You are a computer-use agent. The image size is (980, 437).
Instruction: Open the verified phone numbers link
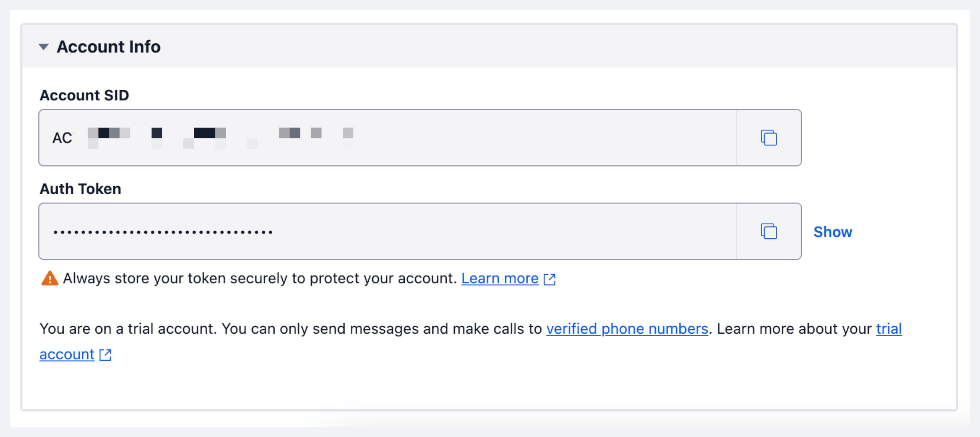point(627,329)
